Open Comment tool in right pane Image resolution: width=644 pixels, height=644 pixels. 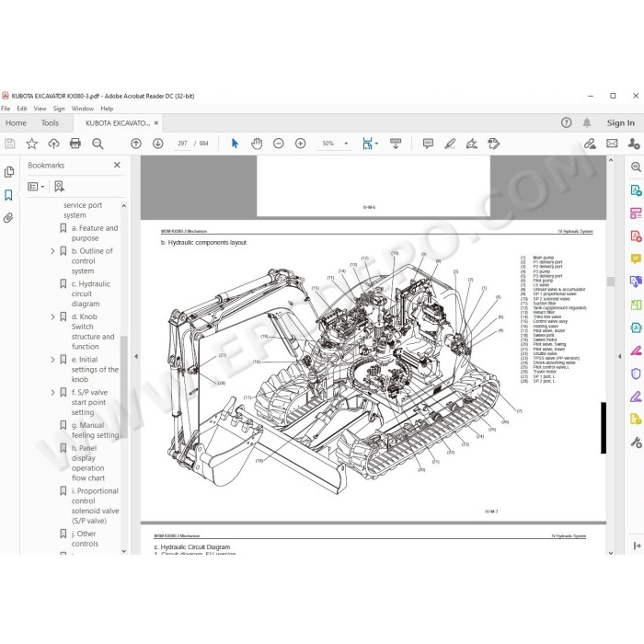click(636, 259)
